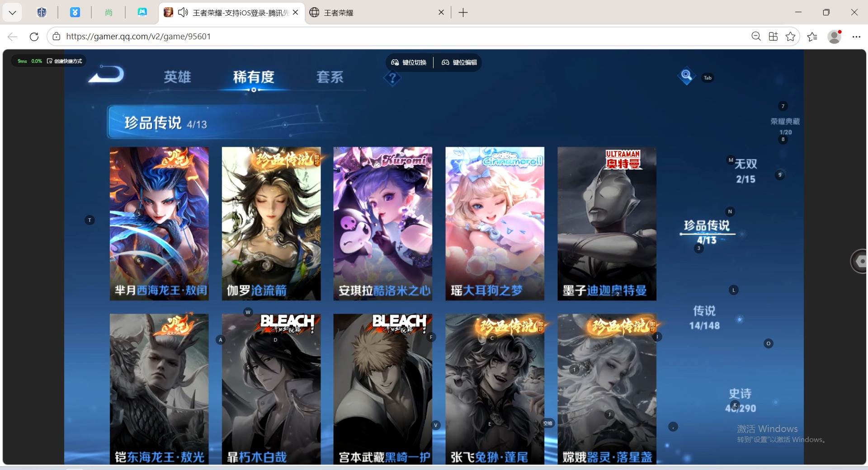Open the browser tab list dropdown
The height and width of the screenshot is (470, 868).
coord(13,13)
